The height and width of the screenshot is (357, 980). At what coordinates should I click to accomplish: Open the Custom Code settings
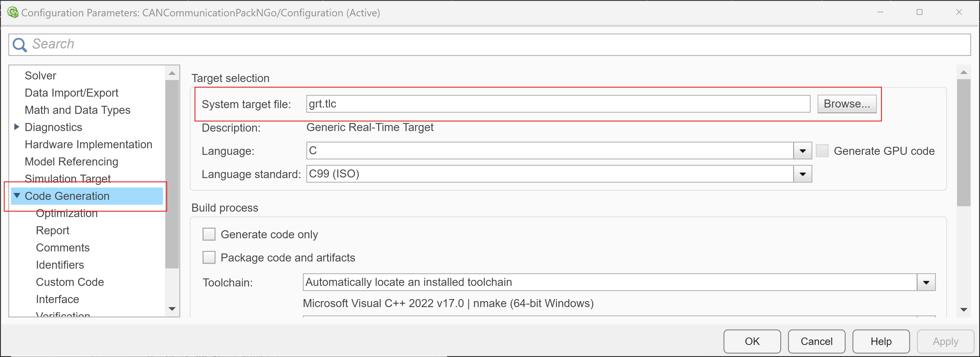pos(70,282)
